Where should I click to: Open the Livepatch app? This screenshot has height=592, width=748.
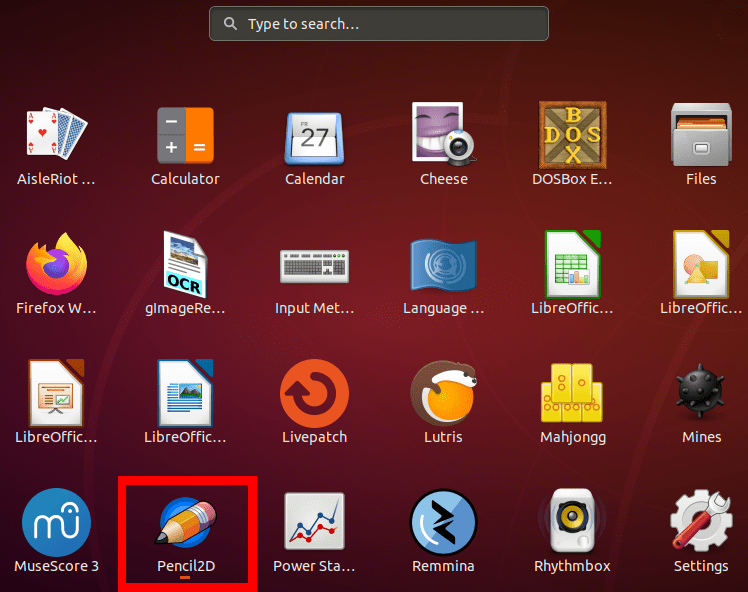(314, 394)
